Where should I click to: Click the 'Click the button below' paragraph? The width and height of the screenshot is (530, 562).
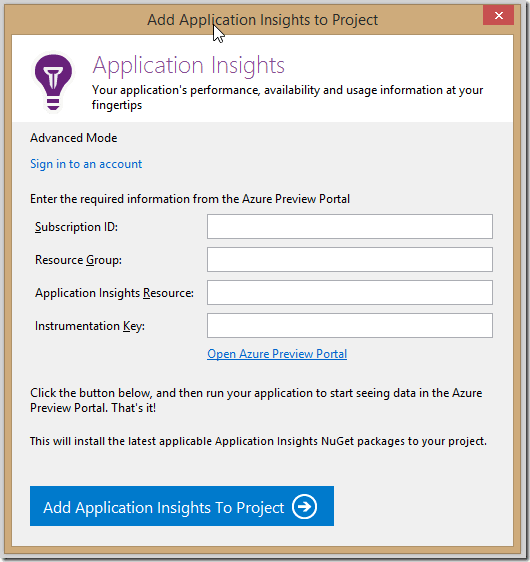click(x=256, y=400)
